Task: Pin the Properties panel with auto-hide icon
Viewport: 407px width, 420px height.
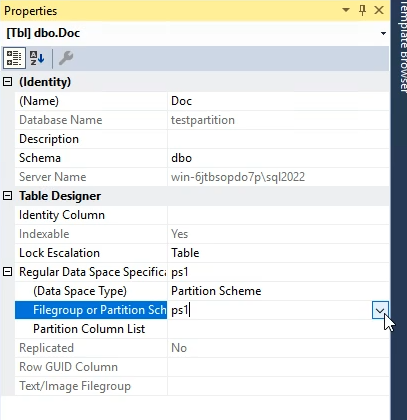Action: [x=362, y=10]
